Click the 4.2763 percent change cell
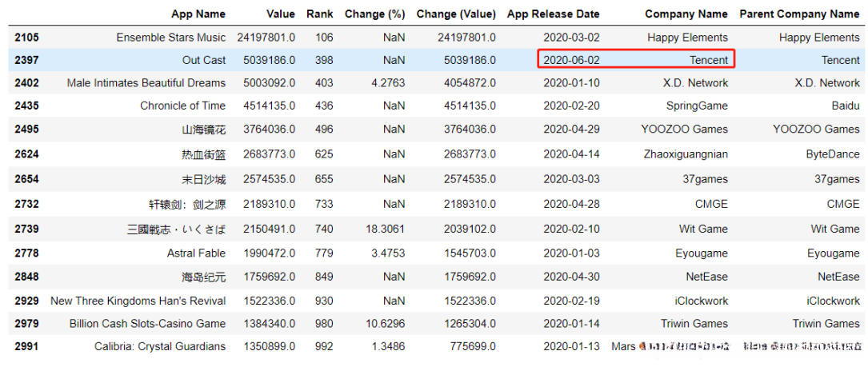 [387, 83]
